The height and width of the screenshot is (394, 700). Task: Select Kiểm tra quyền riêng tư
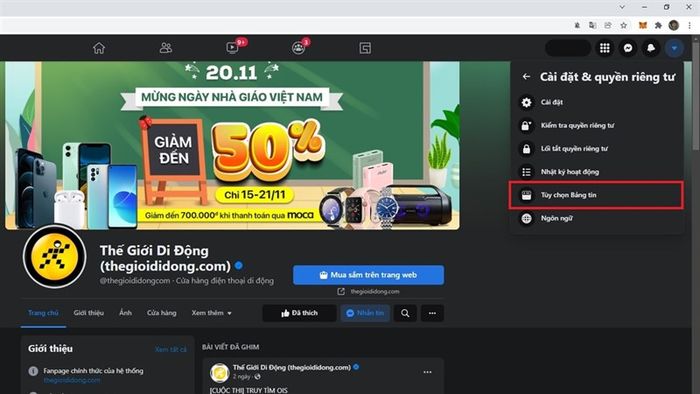(x=597, y=125)
